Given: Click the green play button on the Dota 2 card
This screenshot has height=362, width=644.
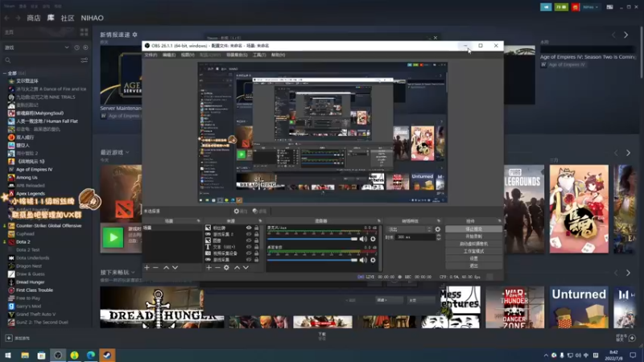Looking at the screenshot, I should point(113,237).
